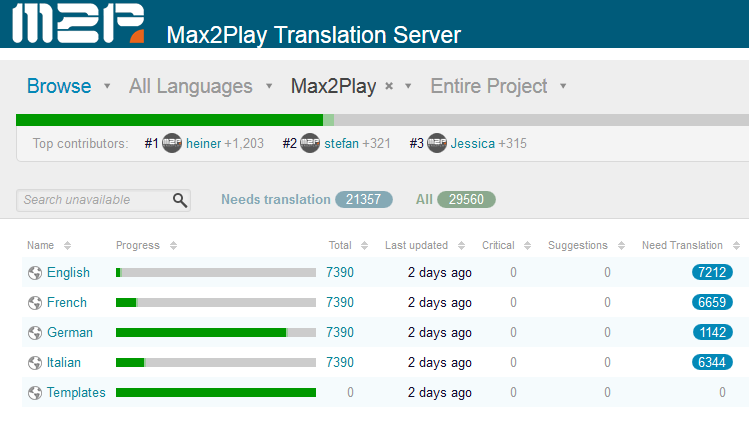749x423 pixels.
Task: Click the globe icon beside German
Action: coord(35,333)
